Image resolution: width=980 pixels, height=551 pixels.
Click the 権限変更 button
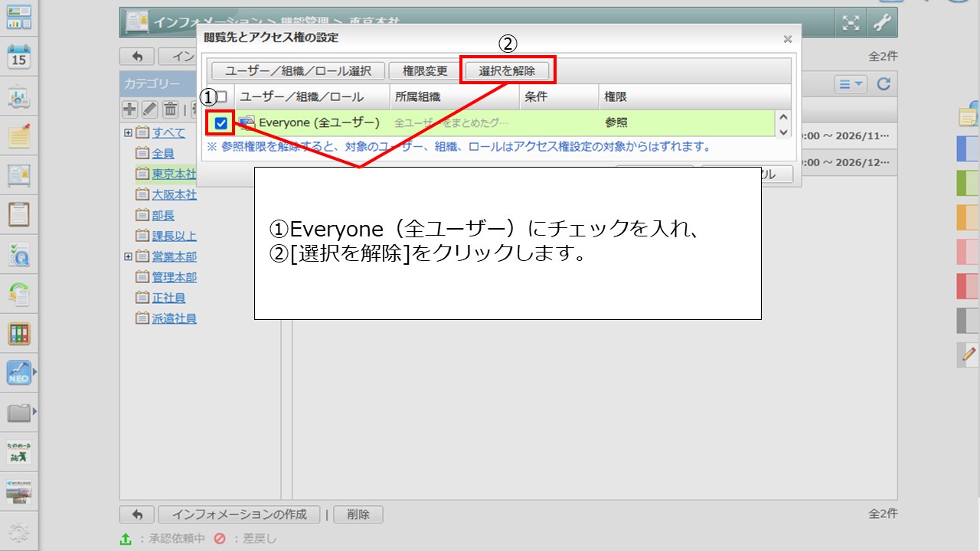[425, 70]
